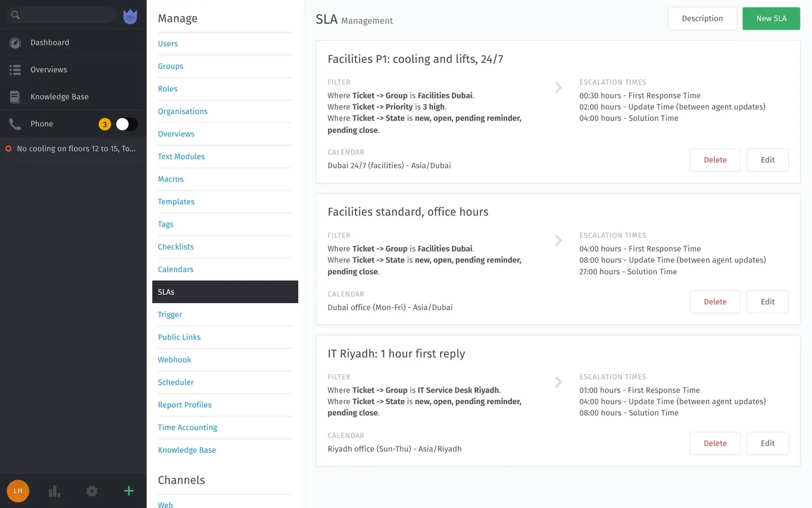Viewport: 812px width, 508px height.
Task: Click the Phone handset icon
Action: point(15,124)
